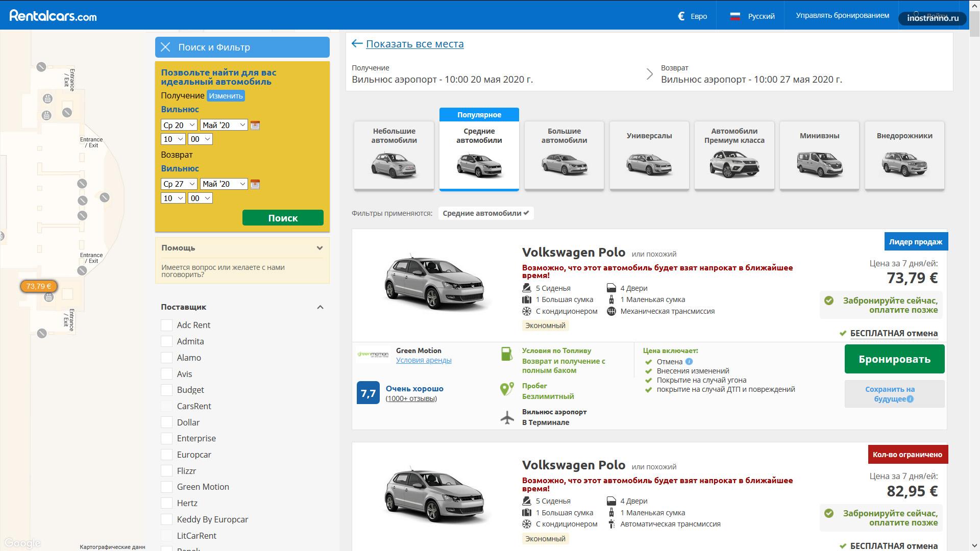This screenshot has width=980, height=551.
Task: Click first Volkswagen Polo car thumbnail
Action: pyautogui.click(x=434, y=282)
